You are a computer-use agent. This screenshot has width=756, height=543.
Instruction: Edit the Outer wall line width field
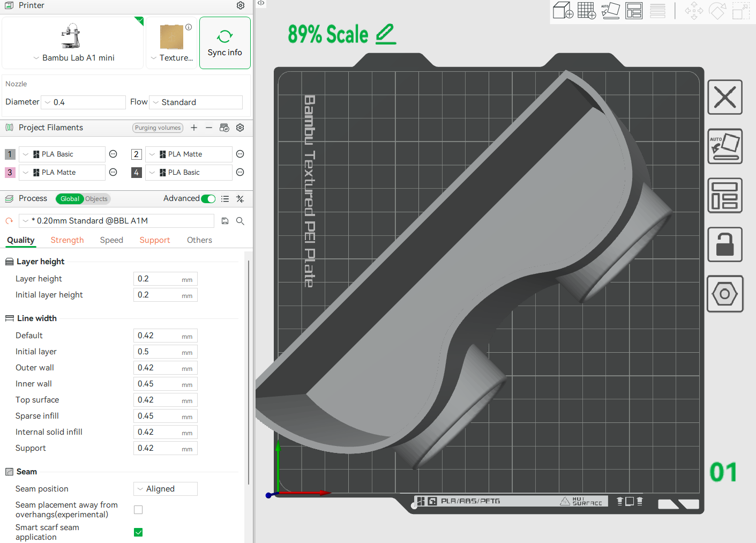pyautogui.click(x=166, y=368)
